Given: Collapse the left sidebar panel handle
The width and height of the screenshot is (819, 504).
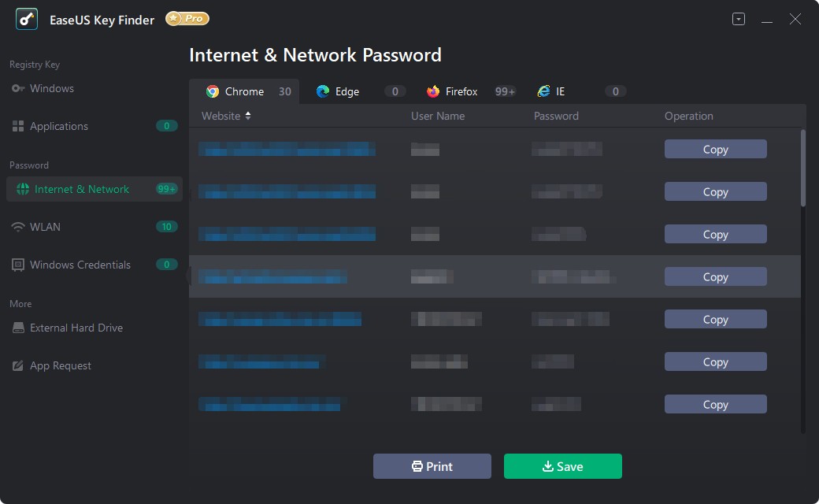Looking at the screenshot, I should point(187,276).
